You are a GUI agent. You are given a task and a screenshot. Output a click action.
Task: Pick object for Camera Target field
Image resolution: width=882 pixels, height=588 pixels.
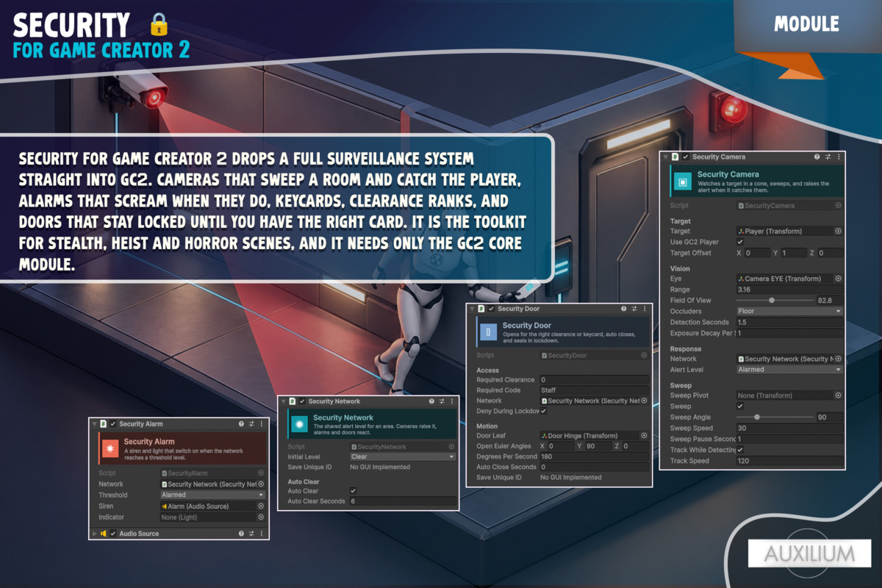[x=838, y=231]
